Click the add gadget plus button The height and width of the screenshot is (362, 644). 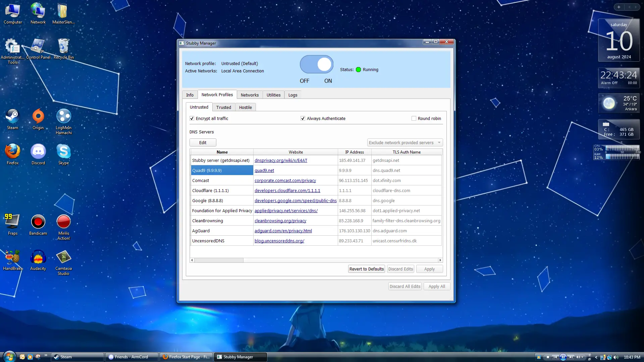click(x=619, y=7)
